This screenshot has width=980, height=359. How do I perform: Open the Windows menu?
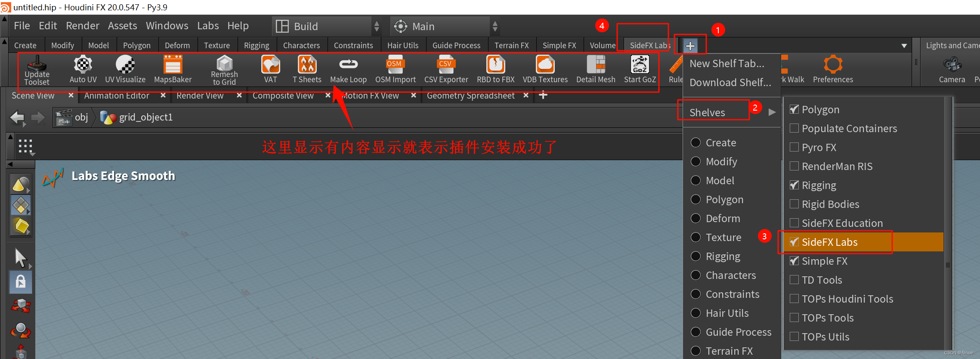[x=167, y=26]
